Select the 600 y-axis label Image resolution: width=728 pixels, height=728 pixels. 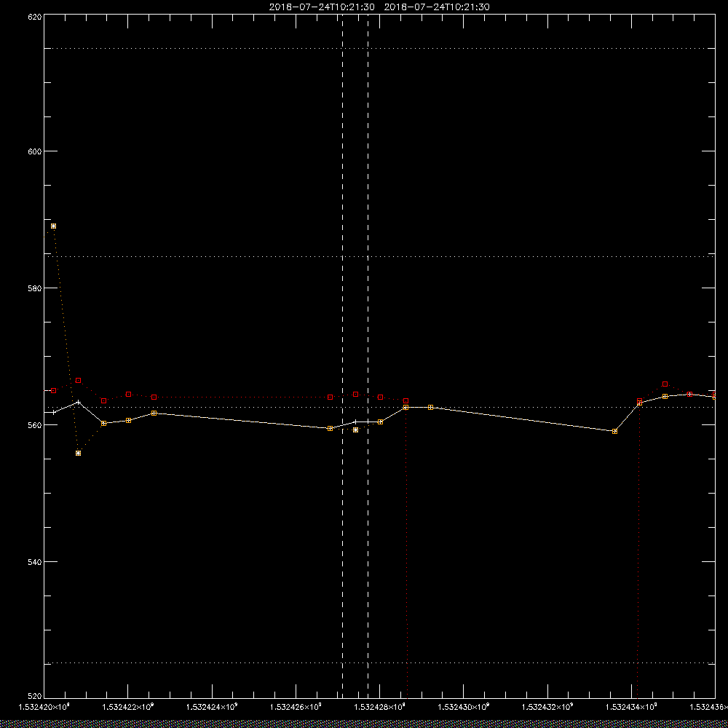click(x=35, y=151)
